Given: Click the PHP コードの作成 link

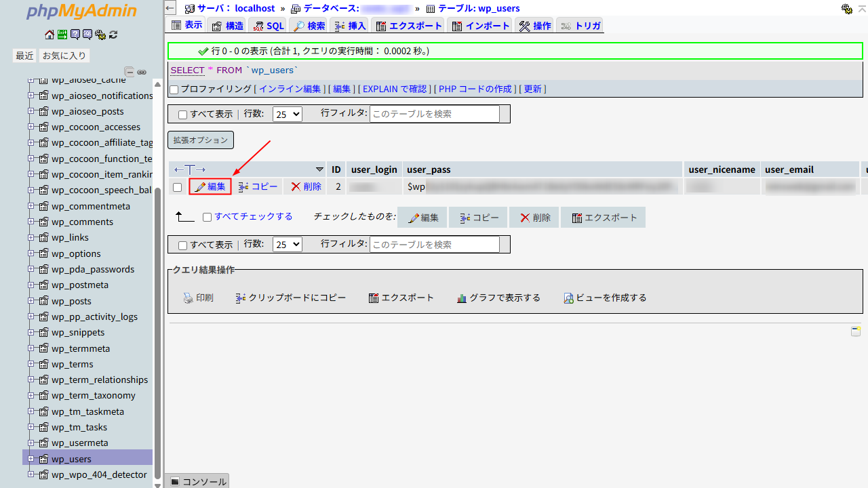Looking at the screenshot, I should coord(475,89).
